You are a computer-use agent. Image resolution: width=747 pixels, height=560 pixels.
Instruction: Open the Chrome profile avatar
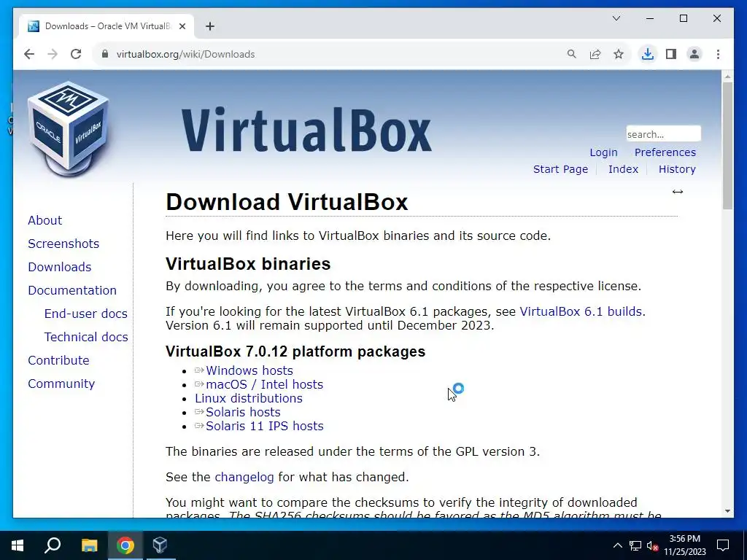click(x=694, y=54)
